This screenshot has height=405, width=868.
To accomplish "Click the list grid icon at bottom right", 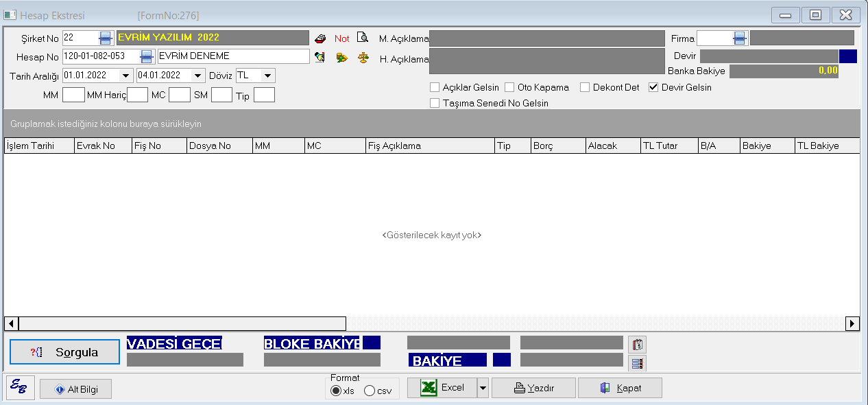I will (x=637, y=363).
